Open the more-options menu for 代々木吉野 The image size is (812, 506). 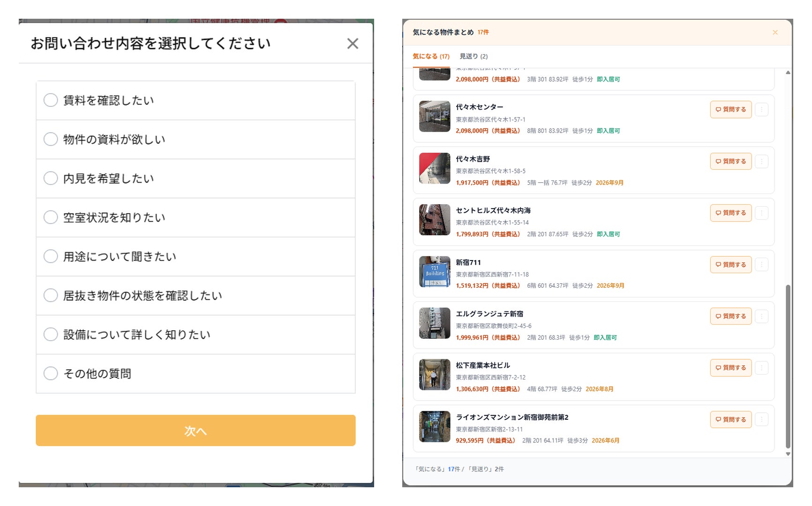pyautogui.click(x=761, y=162)
